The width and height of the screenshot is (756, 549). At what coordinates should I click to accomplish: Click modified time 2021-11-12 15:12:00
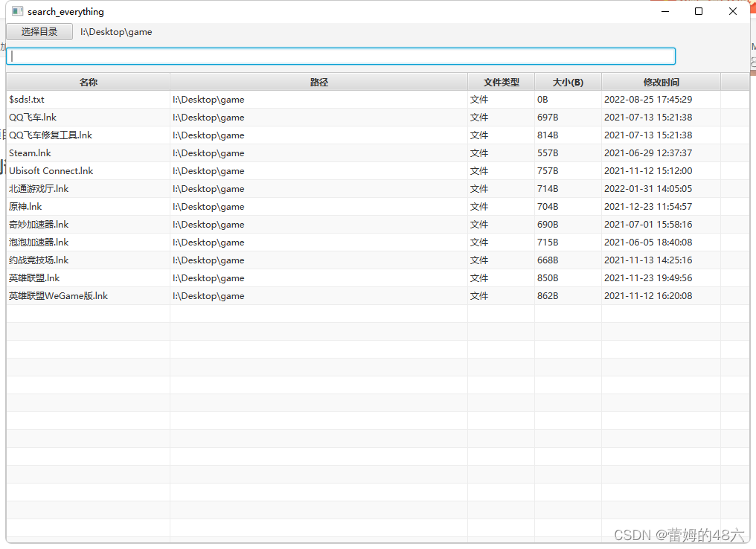pos(648,170)
